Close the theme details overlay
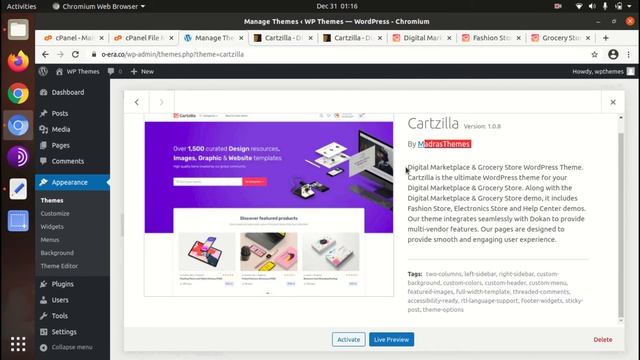 click(x=613, y=102)
